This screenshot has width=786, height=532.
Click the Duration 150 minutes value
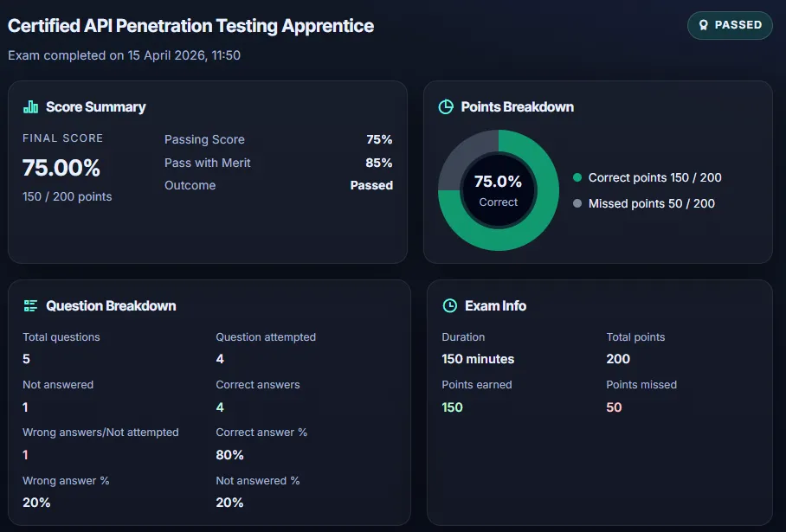pos(478,359)
